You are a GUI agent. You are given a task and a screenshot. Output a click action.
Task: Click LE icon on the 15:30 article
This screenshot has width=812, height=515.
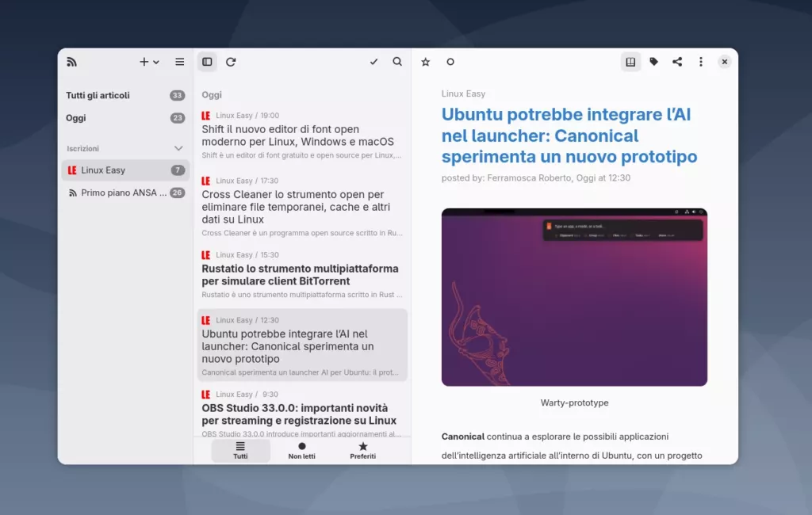pyautogui.click(x=206, y=255)
